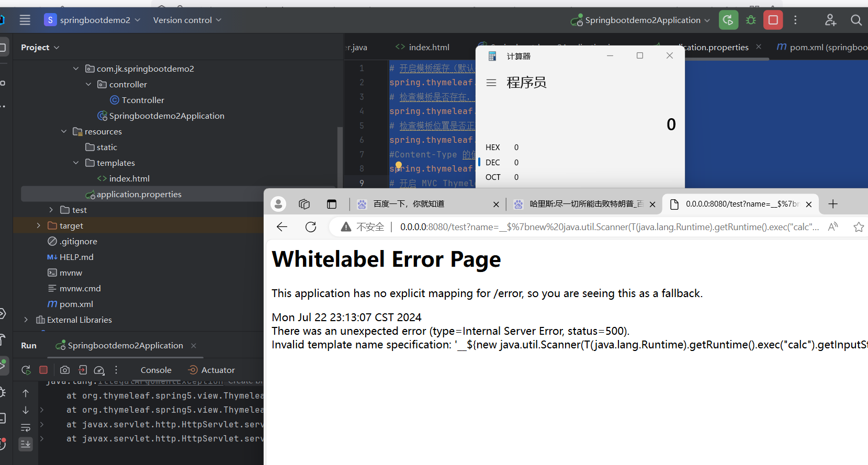Expand the target folder
The height and width of the screenshot is (465, 868).
click(x=38, y=225)
